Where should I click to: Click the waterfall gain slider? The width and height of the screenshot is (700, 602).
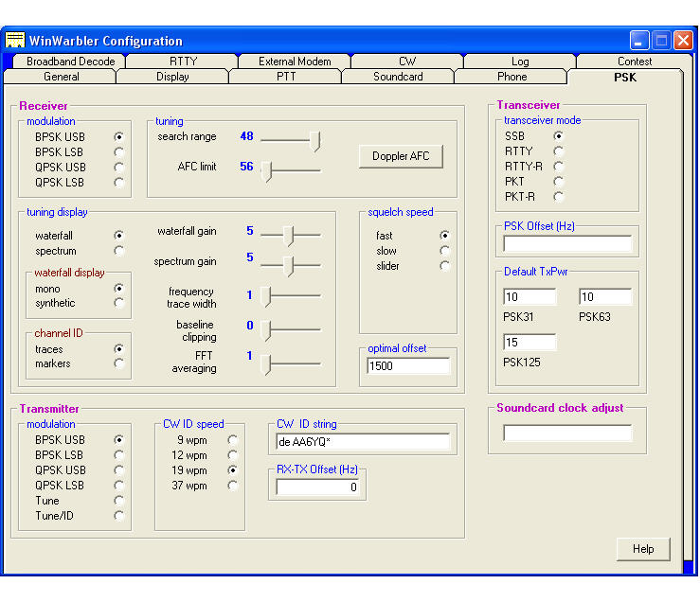click(291, 235)
